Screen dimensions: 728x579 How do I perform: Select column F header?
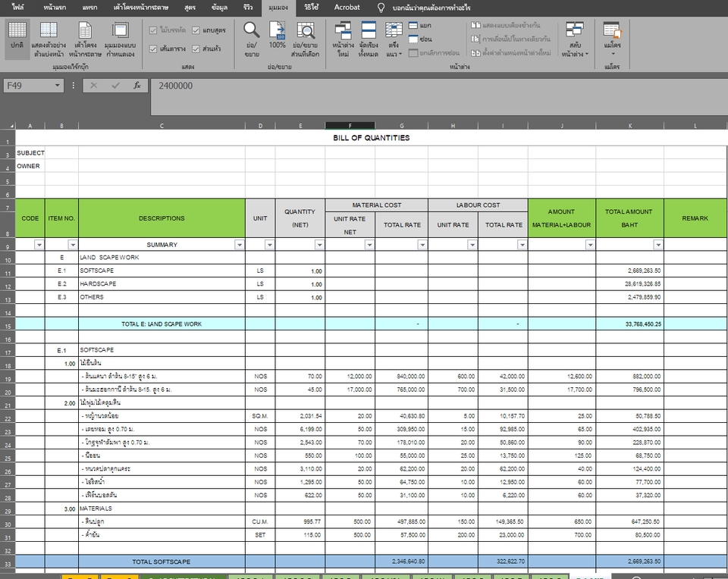[x=350, y=126]
